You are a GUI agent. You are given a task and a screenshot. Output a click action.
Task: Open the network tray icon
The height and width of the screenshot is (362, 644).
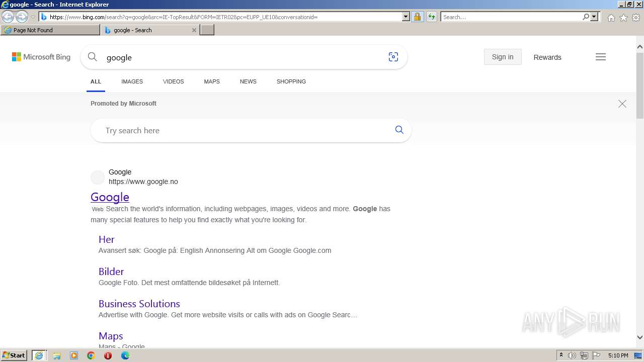(584, 355)
